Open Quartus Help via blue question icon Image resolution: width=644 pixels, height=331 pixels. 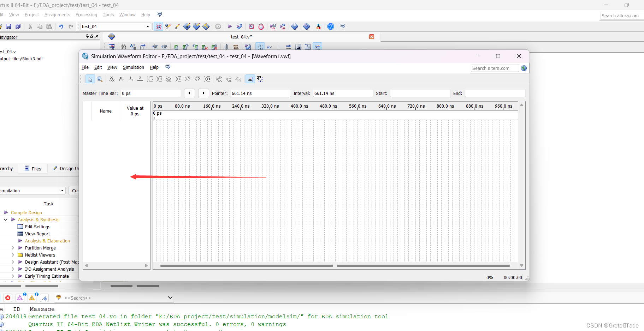(x=331, y=26)
